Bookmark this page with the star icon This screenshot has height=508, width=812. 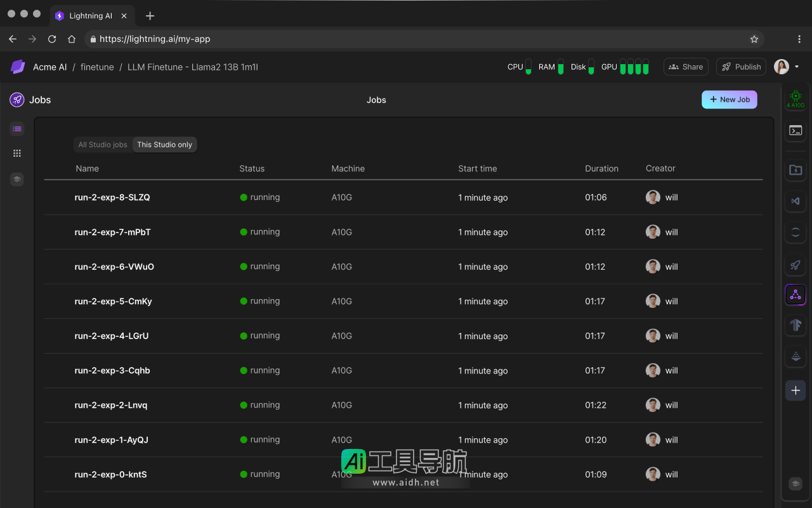(754, 39)
